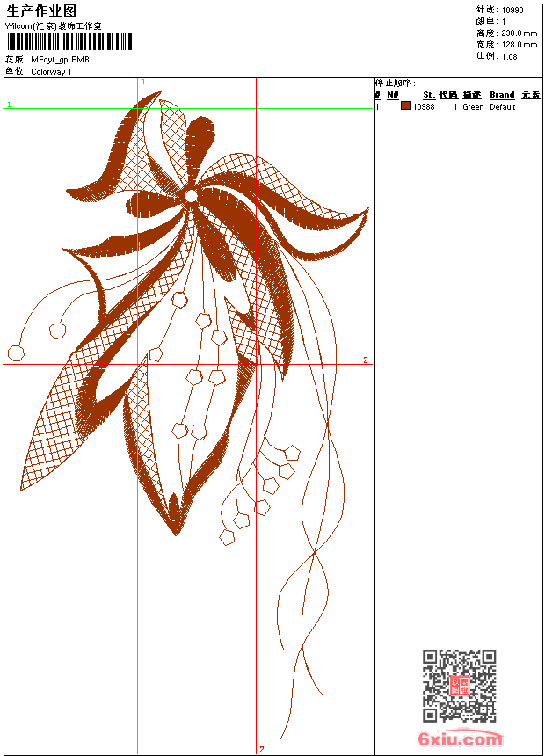Click the 'Default' brand cell
Screen dimensions: 545x756
coord(503,107)
